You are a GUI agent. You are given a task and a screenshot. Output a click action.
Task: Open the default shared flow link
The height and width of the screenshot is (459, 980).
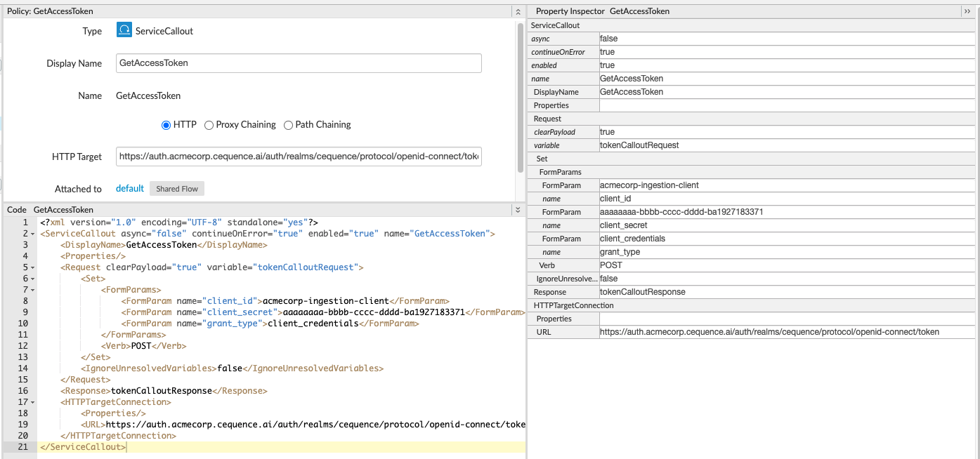point(129,189)
